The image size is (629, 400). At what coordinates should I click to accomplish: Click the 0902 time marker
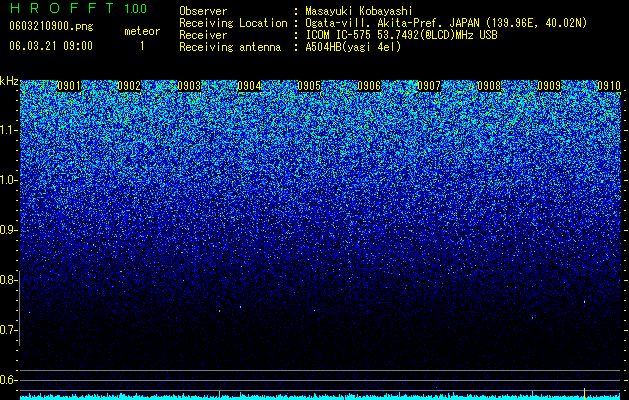point(129,86)
